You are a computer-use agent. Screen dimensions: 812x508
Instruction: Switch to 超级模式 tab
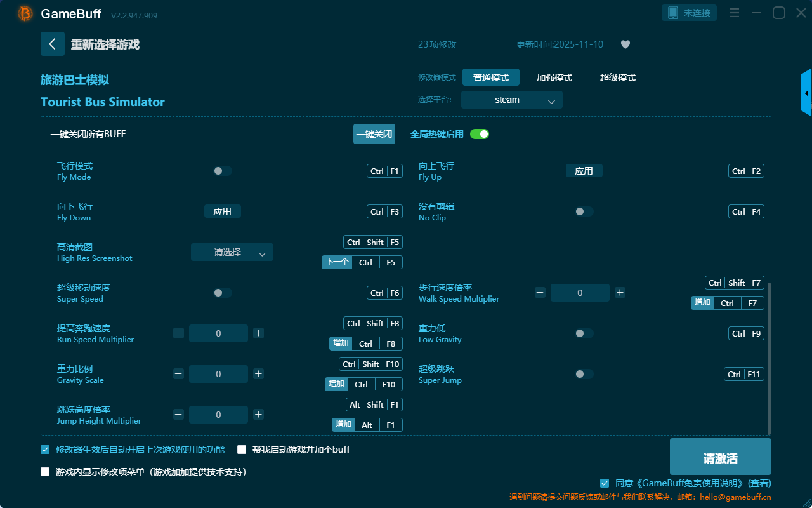coord(617,77)
